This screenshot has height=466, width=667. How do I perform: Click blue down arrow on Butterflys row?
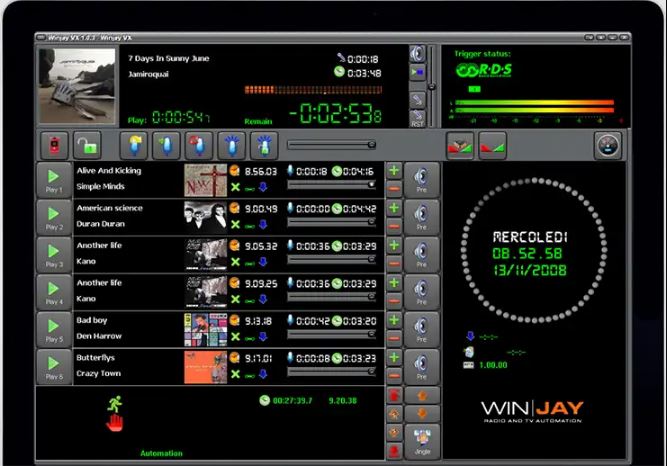tap(263, 374)
